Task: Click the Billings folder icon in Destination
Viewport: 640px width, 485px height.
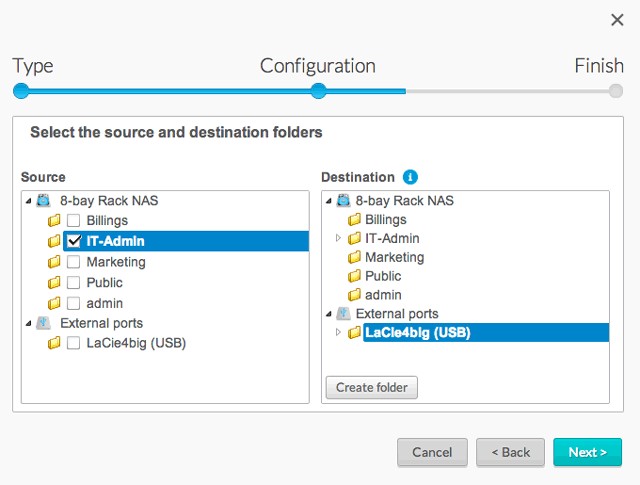Action: tap(353, 220)
